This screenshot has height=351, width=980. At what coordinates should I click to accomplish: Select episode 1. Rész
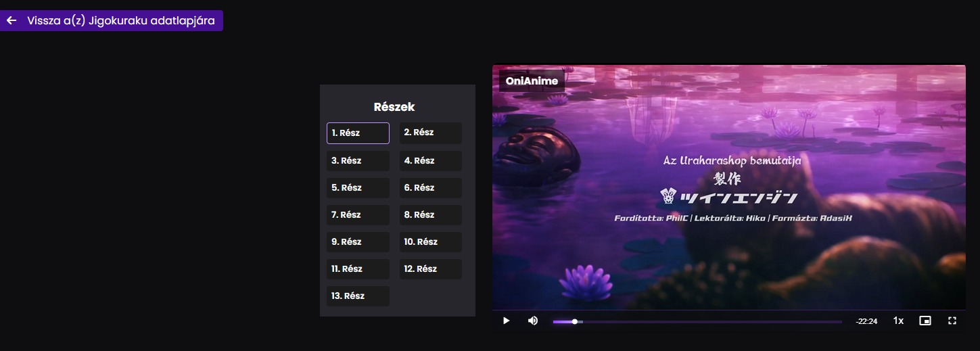358,133
